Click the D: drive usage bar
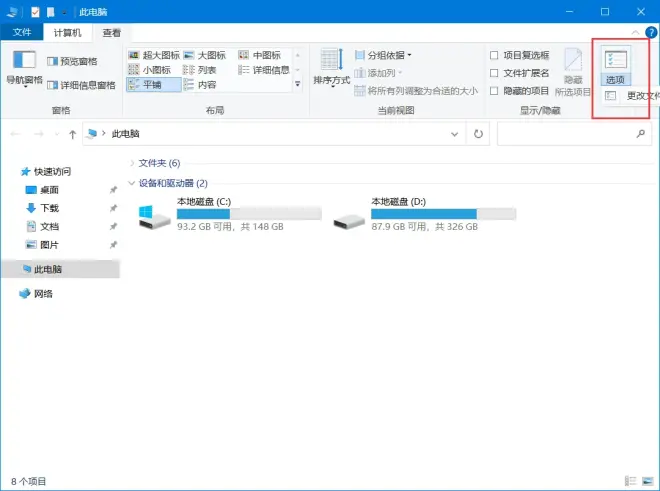Screen dimensions: 660x491 point(444,214)
